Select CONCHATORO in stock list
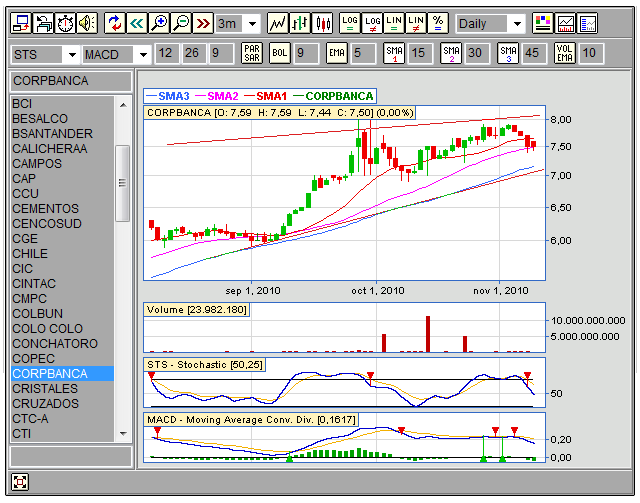This screenshot has width=640, height=503. point(62,343)
